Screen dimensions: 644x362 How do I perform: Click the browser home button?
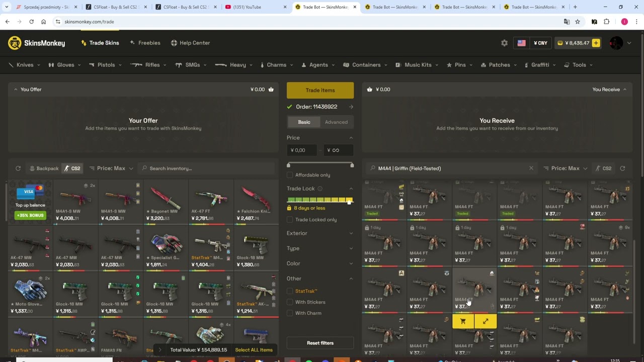point(43,22)
